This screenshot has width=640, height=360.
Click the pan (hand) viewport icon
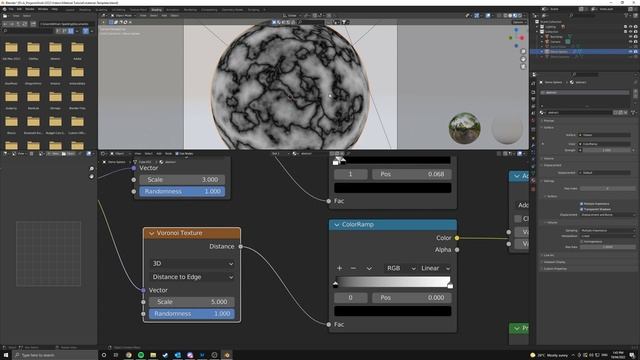pyautogui.click(x=523, y=59)
